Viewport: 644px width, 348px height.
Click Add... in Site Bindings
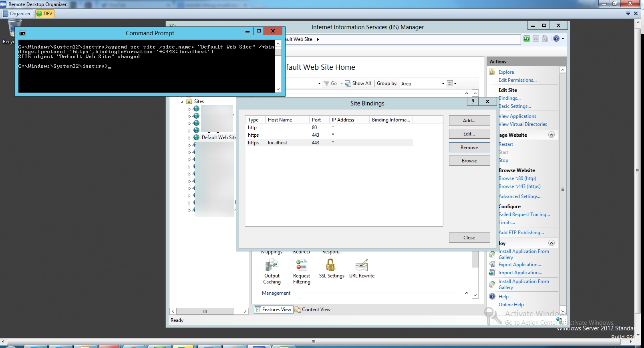(x=469, y=120)
